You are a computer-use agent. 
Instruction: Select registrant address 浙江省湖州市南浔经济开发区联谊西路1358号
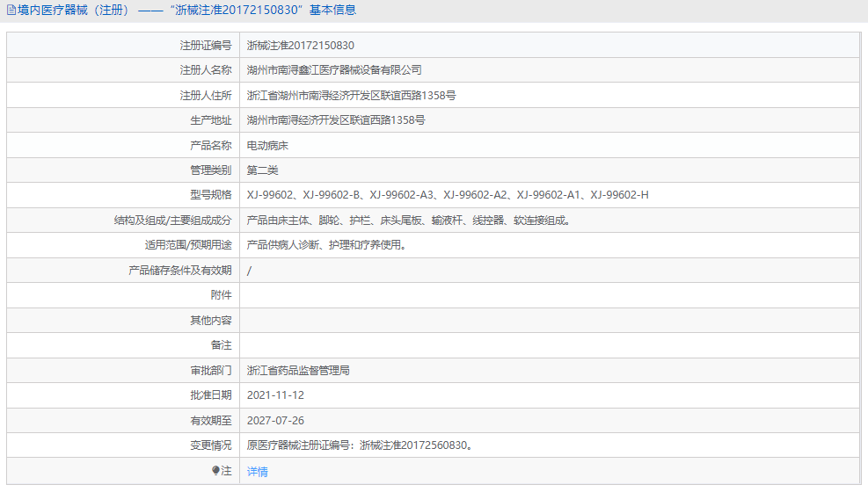(352, 96)
